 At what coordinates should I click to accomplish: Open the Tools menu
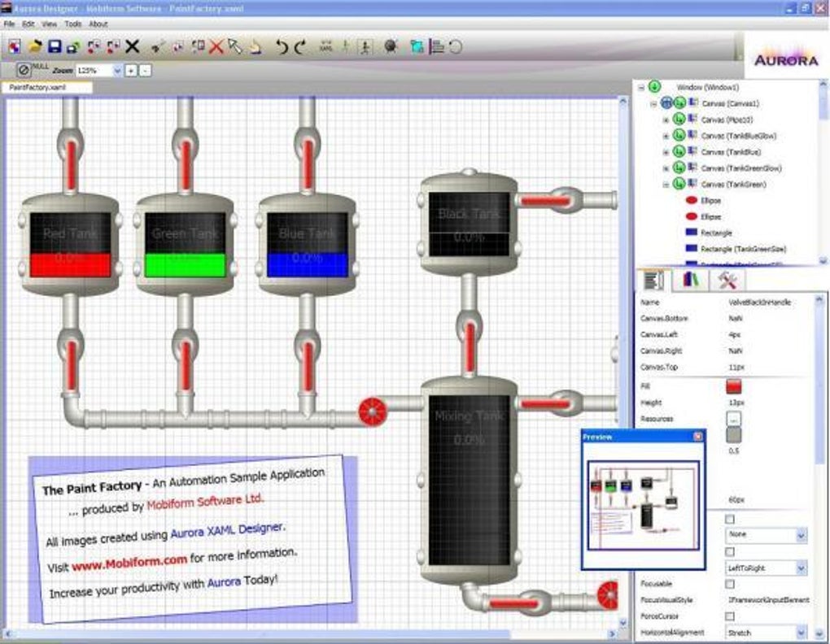pyautogui.click(x=73, y=24)
